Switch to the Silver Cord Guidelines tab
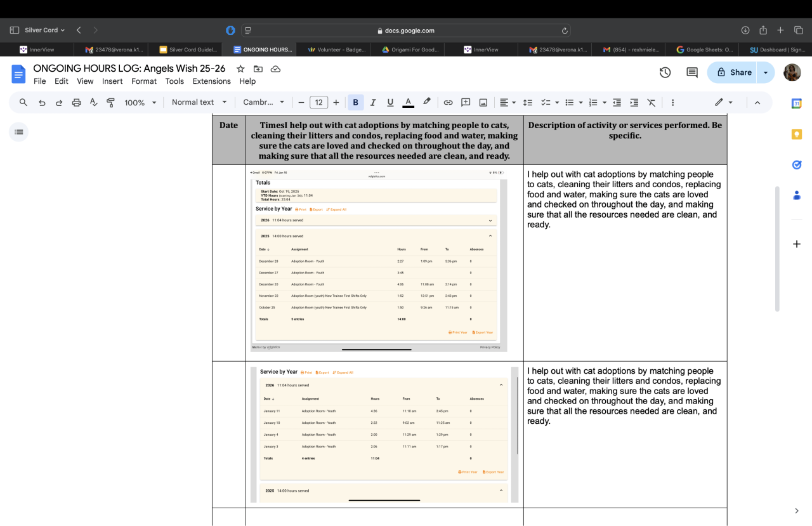812x526 pixels. coord(188,49)
